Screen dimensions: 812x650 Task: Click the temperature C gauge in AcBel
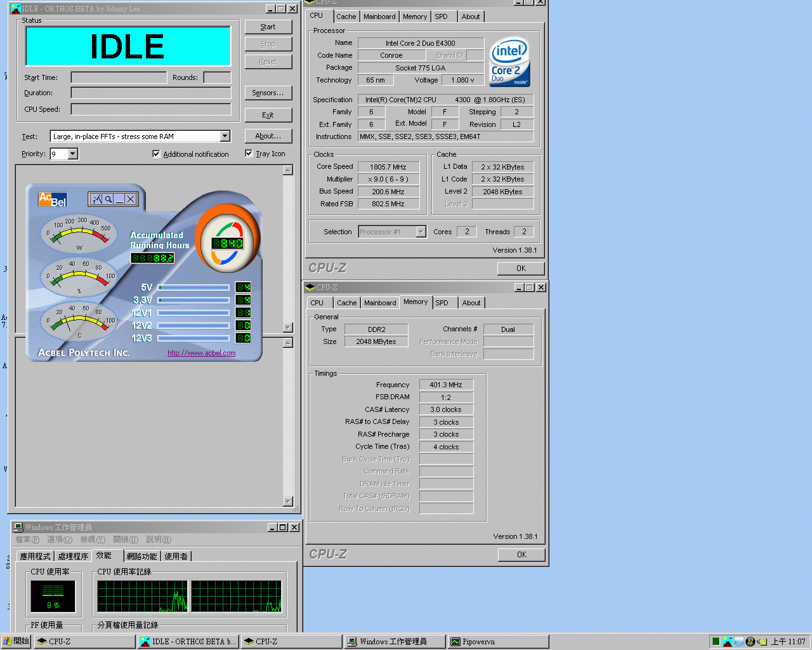[79, 321]
